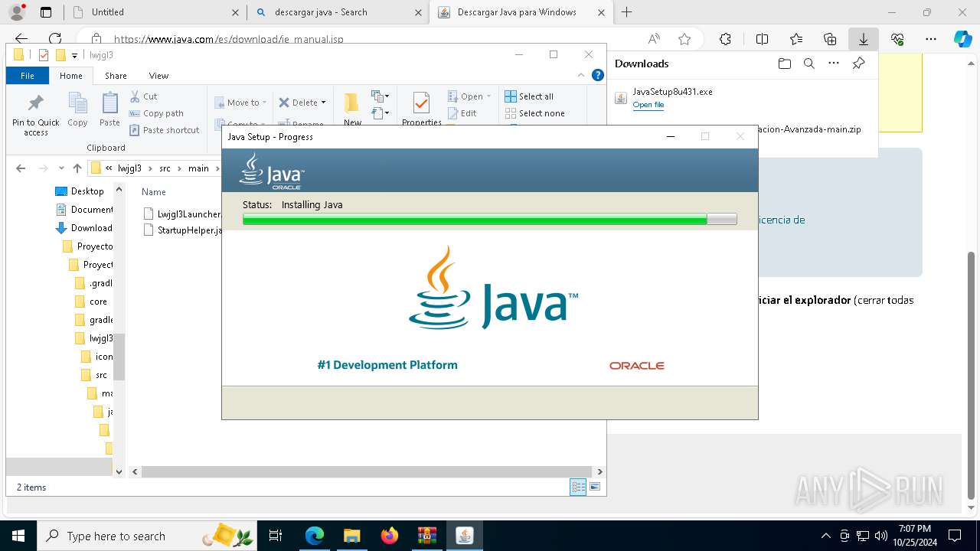
Task: Search downloads with the magnifier icon
Action: [808, 64]
